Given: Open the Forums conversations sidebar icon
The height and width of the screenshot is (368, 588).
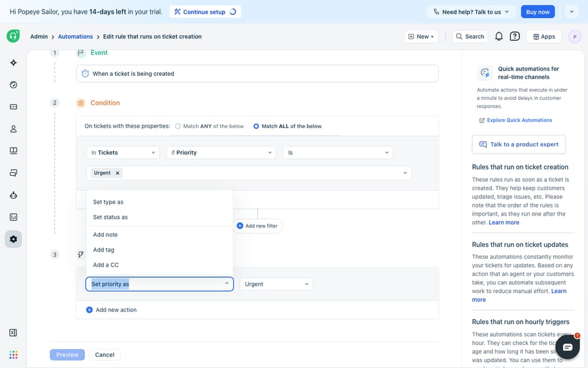Looking at the screenshot, I should [14, 173].
